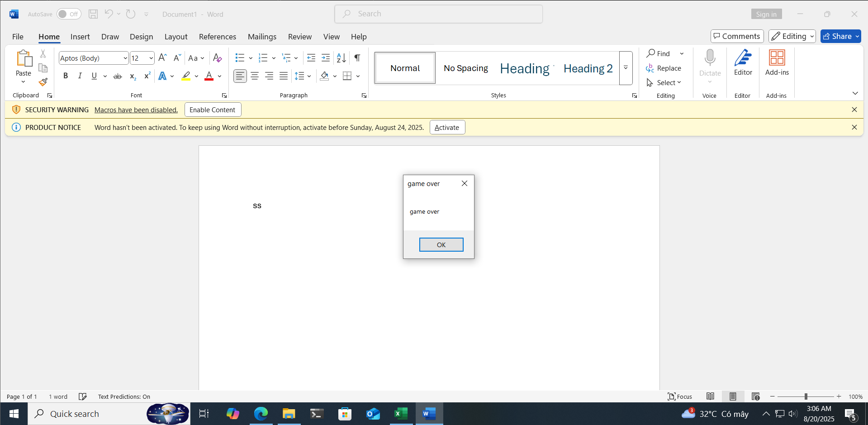This screenshot has height=425, width=868.
Task: Open the References tab
Action: click(x=218, y=37)
